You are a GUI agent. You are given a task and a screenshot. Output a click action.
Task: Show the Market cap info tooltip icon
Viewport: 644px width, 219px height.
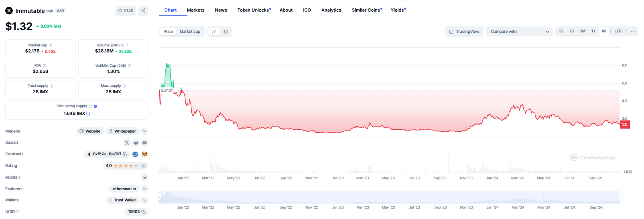50,45
